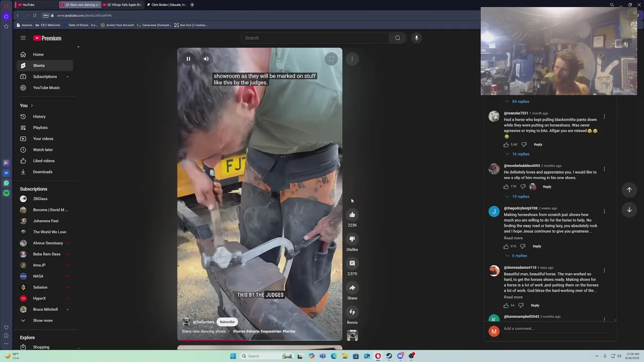This screenshot has width=644, height=362.
Task: Open Home in YouTube sidebar
Action: [45, 54]
